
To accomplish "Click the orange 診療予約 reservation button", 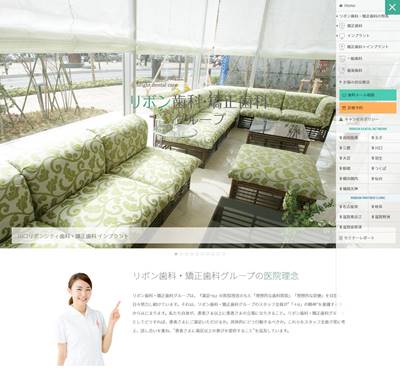I will point(368,108).
